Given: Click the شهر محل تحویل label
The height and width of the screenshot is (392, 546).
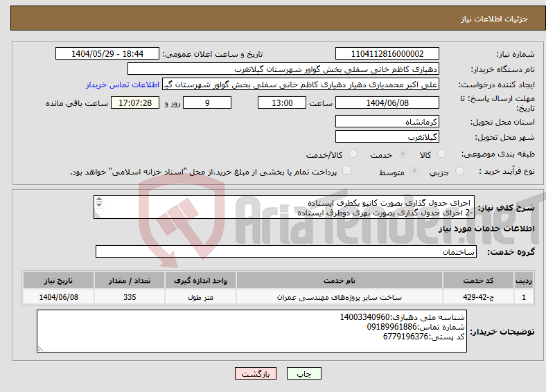Looking at the screenshot, I should pyautogui.click(x=505, y=138).
